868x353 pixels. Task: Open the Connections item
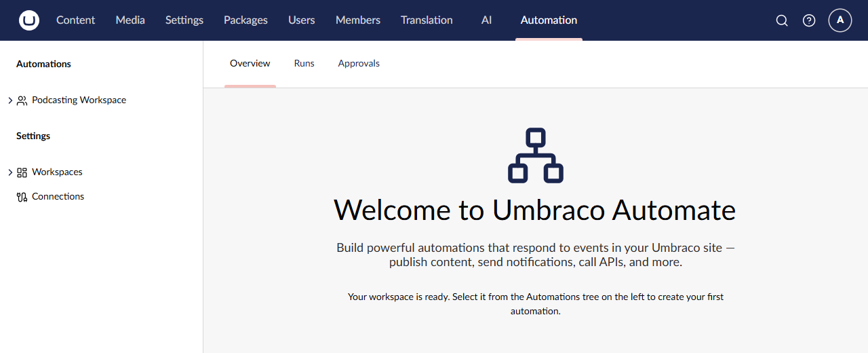tap(58, 197)
